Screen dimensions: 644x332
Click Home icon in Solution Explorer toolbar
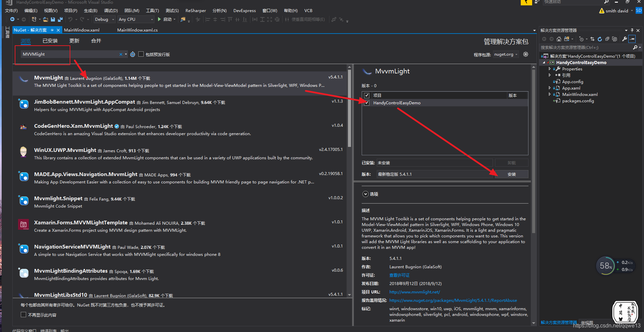559,39
